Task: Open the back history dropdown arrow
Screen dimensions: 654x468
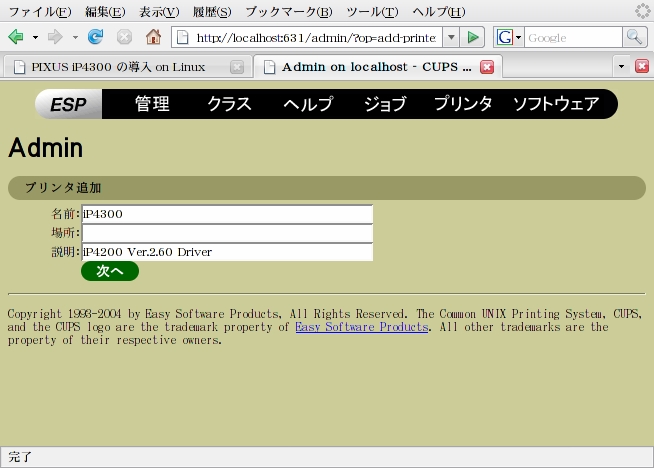Action: pos(35,38)
